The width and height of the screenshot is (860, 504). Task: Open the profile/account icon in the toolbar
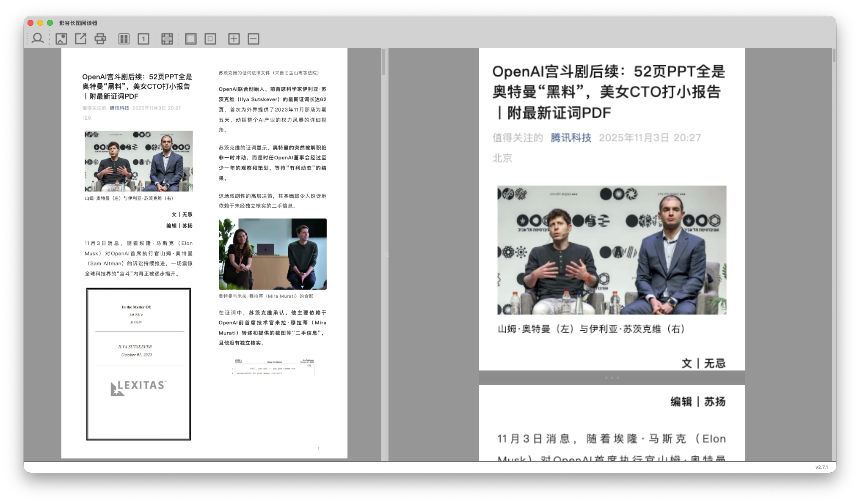pyautogui.click(x=38, y=38)
